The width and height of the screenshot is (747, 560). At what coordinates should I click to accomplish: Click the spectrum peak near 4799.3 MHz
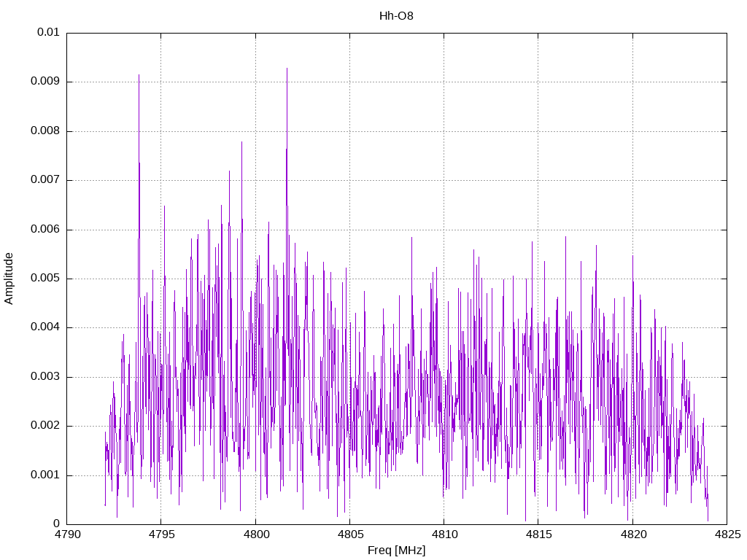point(241,143)
